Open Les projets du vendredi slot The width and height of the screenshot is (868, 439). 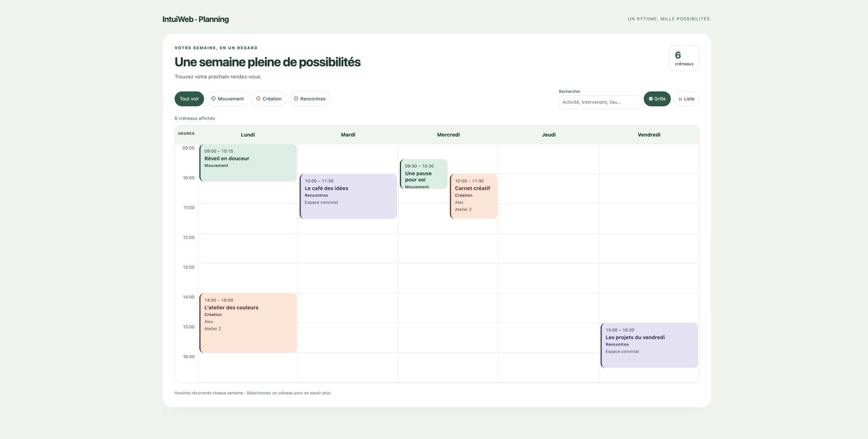pos(649,345)
